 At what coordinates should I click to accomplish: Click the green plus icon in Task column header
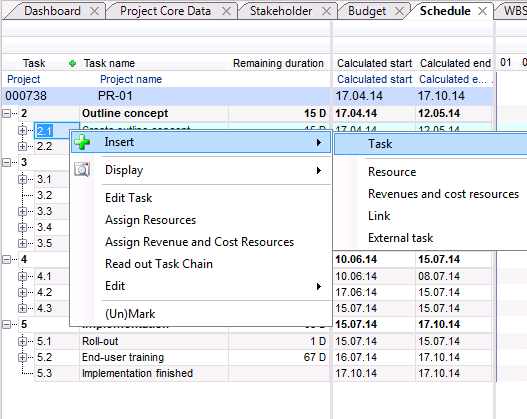tap(72, 63)
